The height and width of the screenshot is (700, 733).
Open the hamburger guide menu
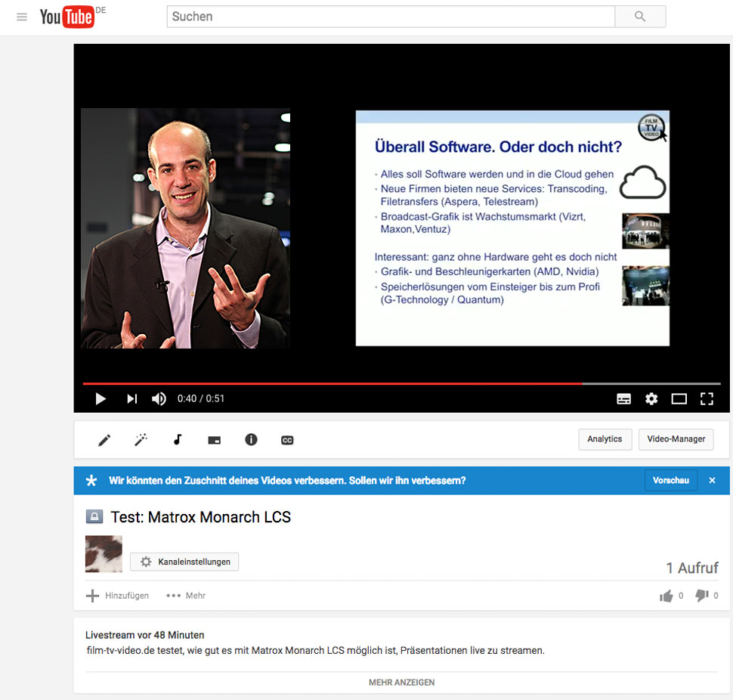[21, 17]
